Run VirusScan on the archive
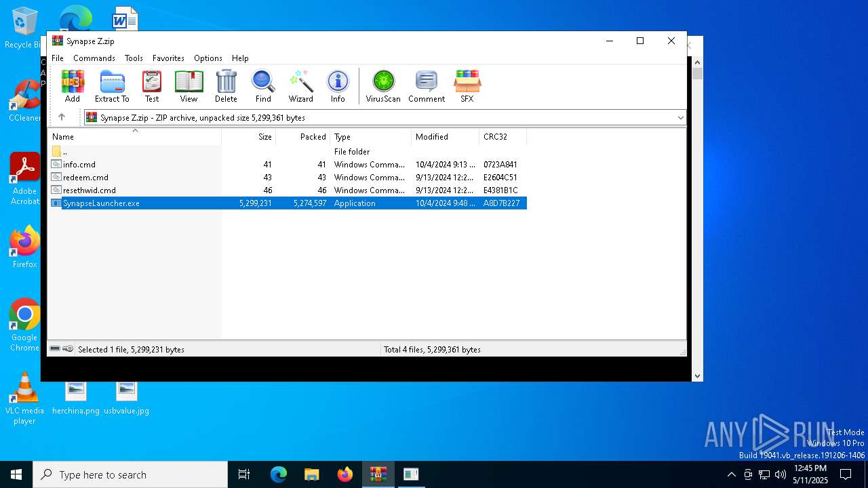Screen dimensions: 868x488 tap(383, 86)
